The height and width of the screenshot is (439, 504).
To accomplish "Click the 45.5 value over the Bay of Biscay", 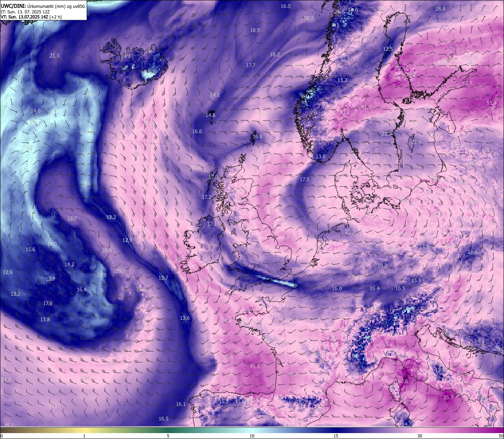I will (x=255, y=366).
